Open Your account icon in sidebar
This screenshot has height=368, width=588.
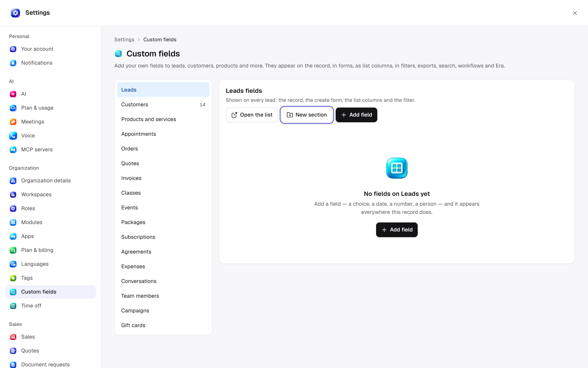13,49
